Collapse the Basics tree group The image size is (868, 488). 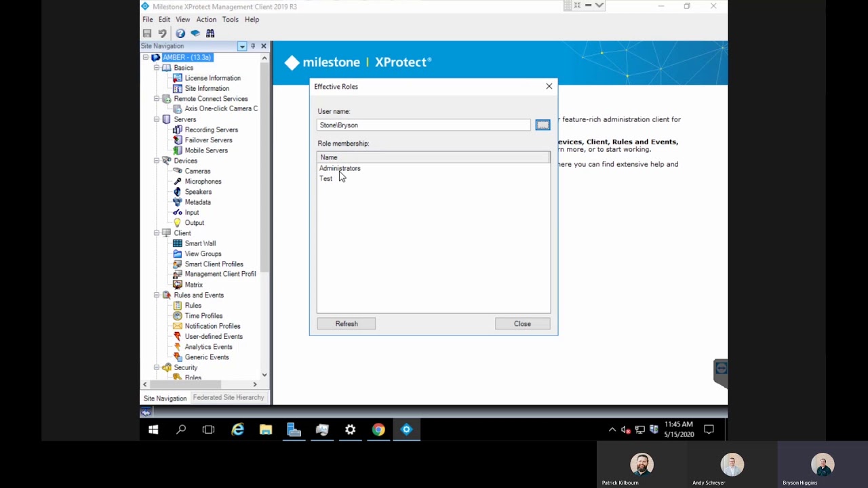pyautogui.click(x=157, y=68)
